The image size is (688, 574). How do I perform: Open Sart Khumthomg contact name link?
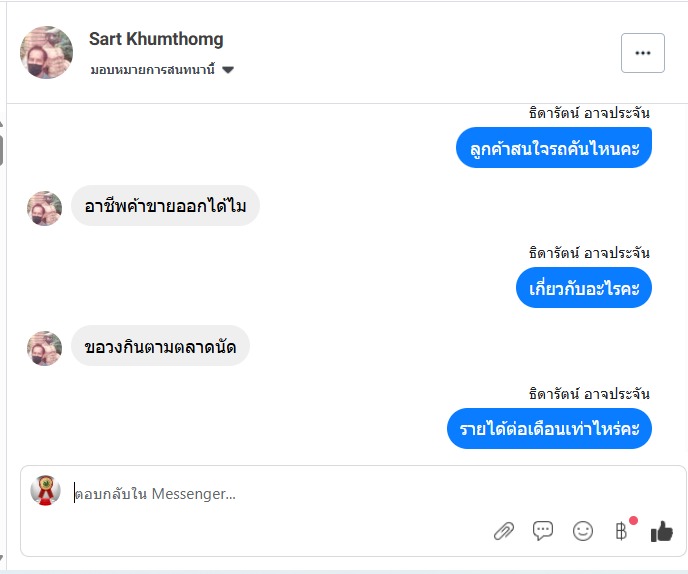[156, 39]
